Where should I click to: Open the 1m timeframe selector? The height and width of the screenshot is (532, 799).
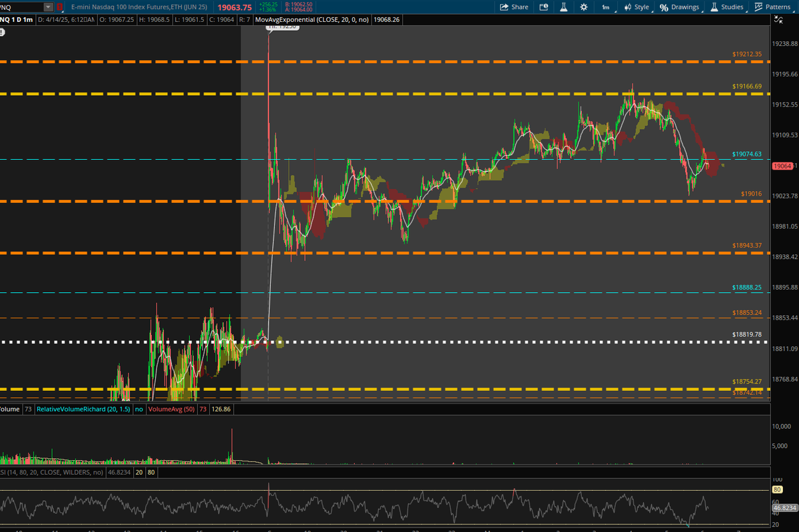[605, 7]
